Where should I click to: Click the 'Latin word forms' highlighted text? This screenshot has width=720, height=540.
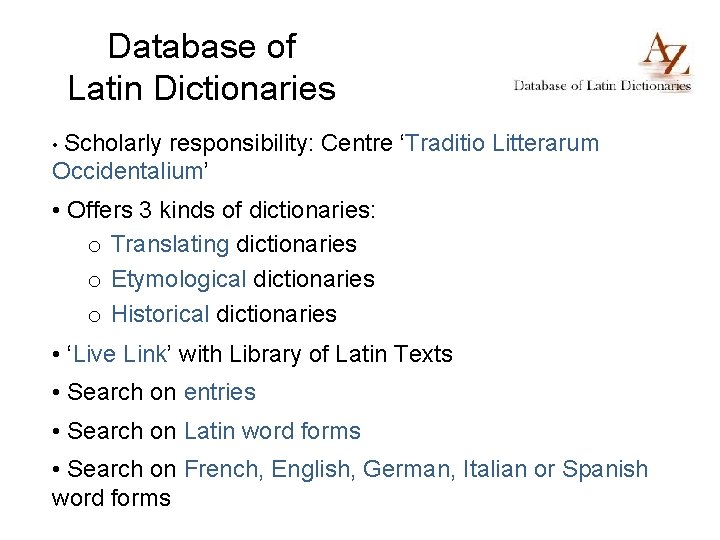click(272, 431)
